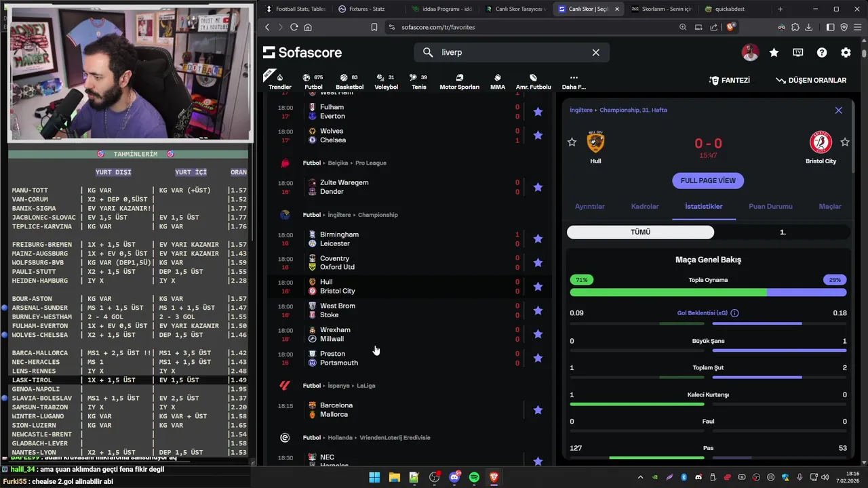
Task: Toggle favorite star for Hull match row
Action: tap(538, 287)
